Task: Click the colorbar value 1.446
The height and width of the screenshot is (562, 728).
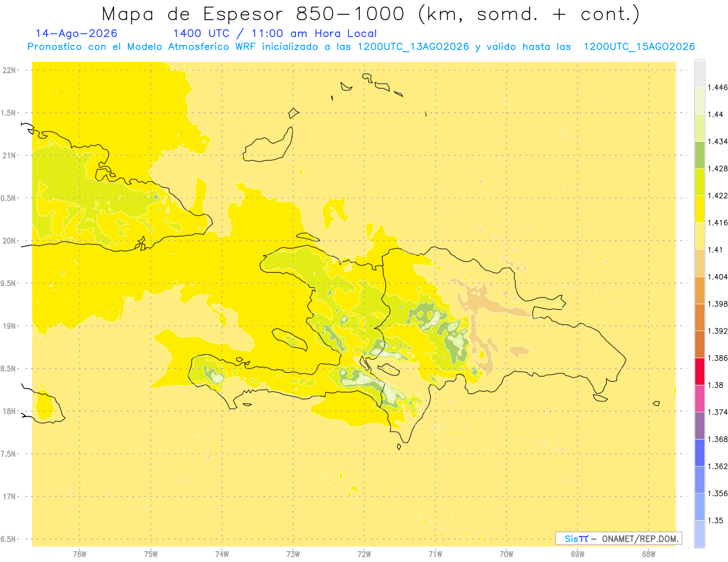Action: [x=718, y=87]
